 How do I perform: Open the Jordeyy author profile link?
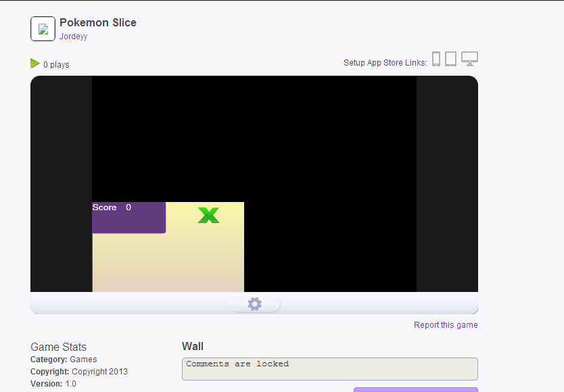pos(74,36)
